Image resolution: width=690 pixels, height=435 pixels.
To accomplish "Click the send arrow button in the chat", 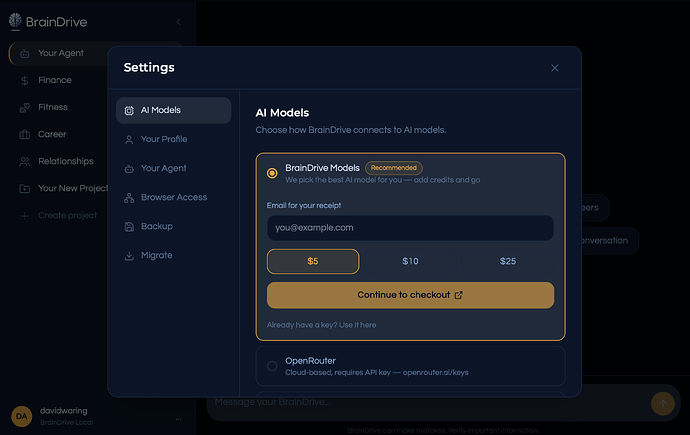I will [663, 403].
